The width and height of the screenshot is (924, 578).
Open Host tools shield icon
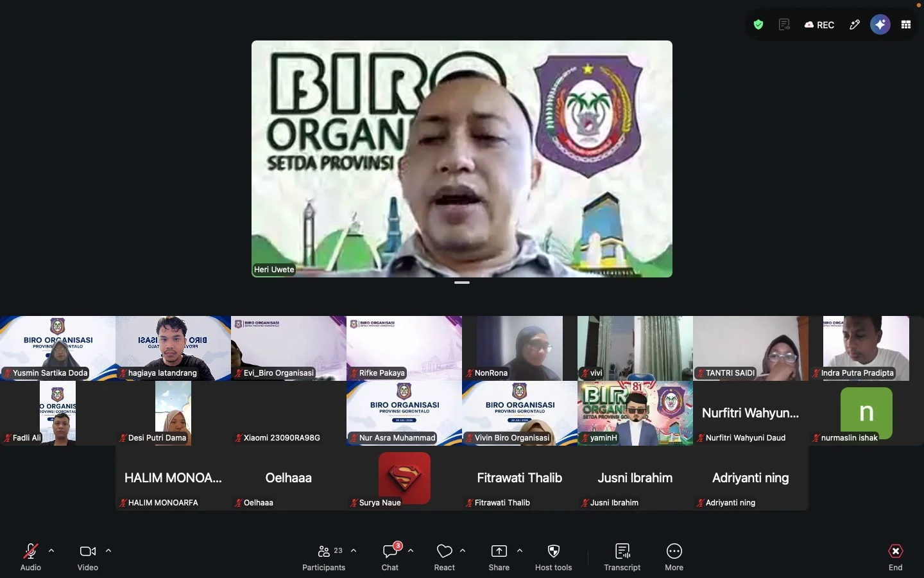[x=554, y=557]
